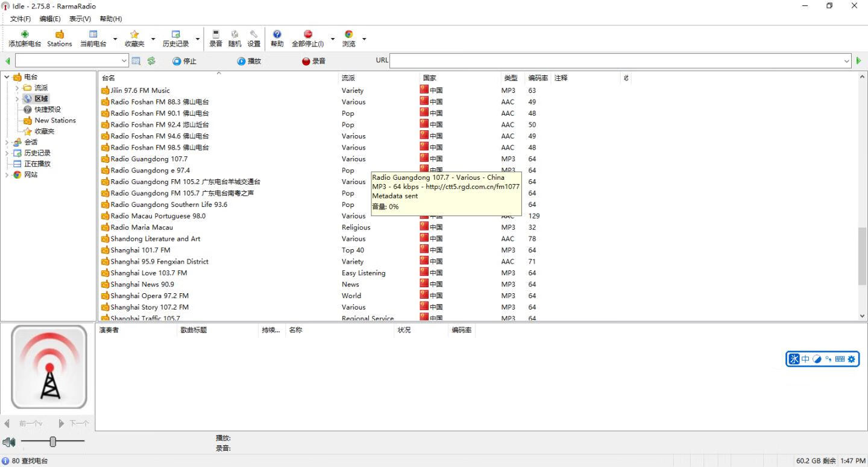The height and width of the screenshot is (467, 868).
Task: Click the 浏览 browser icon
Action: click(348, 34)
